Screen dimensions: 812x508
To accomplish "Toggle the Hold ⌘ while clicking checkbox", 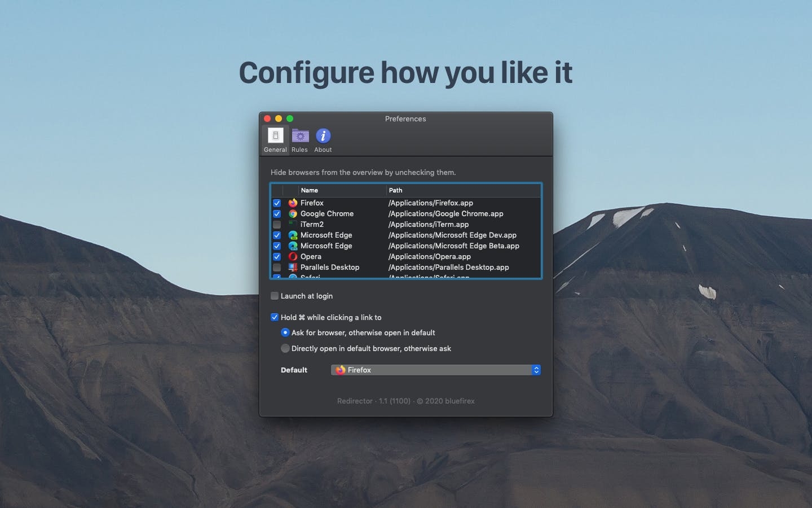I will pos(275,317).
